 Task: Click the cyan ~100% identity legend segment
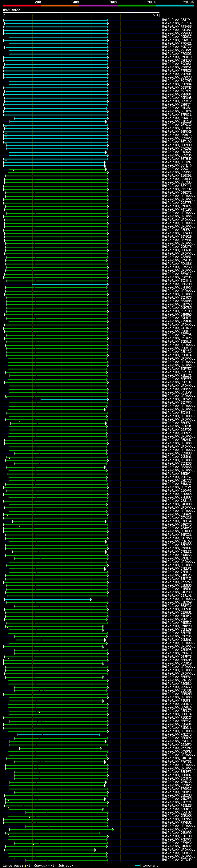tap(175, 6)
